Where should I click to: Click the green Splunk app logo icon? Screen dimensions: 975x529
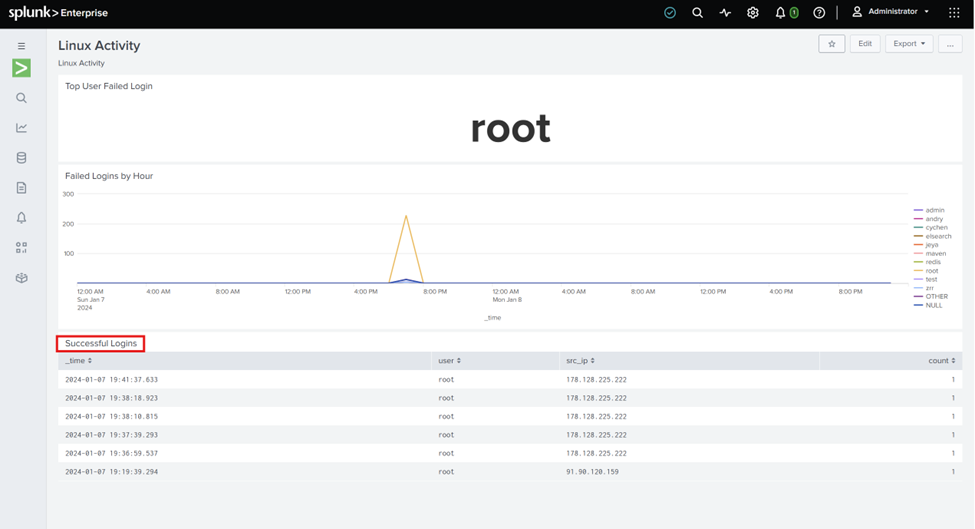tap(21, 68)
